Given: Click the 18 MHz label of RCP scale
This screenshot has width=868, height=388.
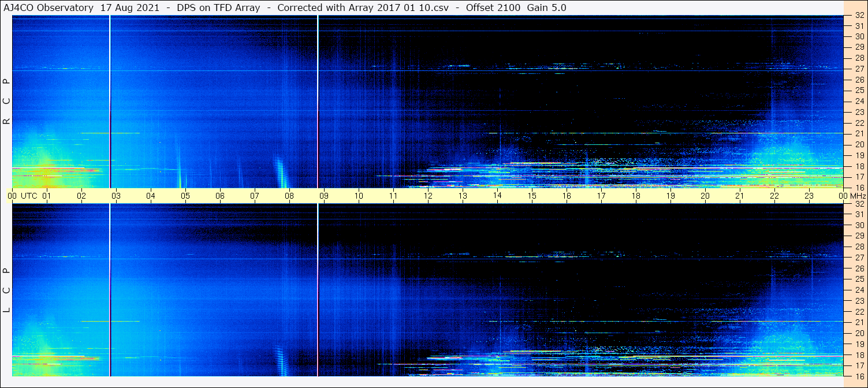Looking at the screenshot, I should pyautogui.click(x=859, y=166).
